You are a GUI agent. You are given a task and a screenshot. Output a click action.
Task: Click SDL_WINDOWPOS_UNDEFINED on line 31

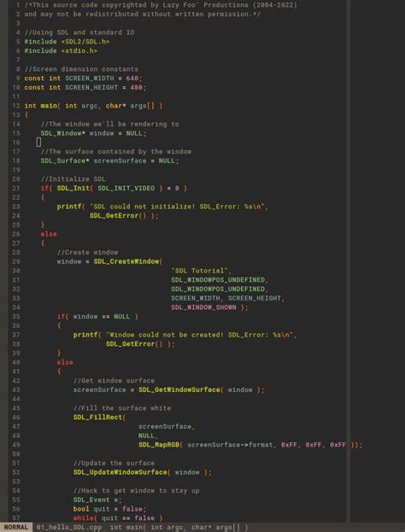[218, 279]
